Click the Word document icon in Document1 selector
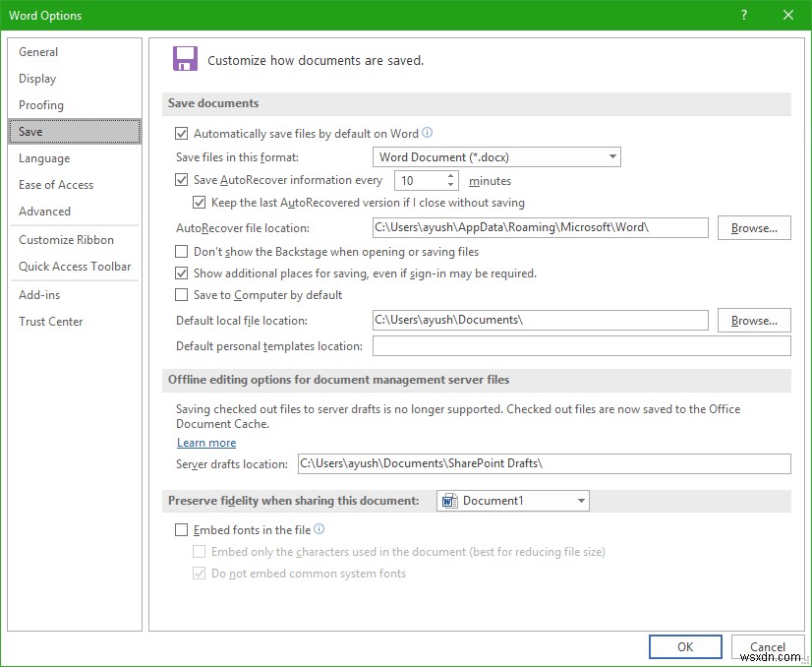Image resolution: width=812 pixels, height=667 pixels. [x=448, y=500]
